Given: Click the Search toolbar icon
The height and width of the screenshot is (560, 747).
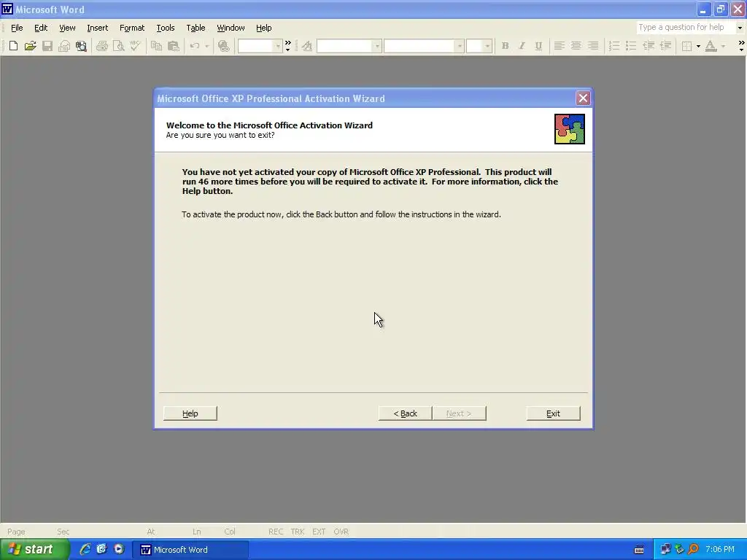Looking at the screenshot, I should [x=82, y=46].
